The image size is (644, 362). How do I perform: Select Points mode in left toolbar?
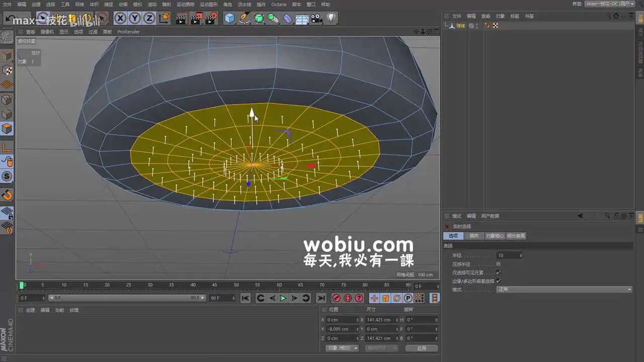pyautogui.click(x=7, y=100)
